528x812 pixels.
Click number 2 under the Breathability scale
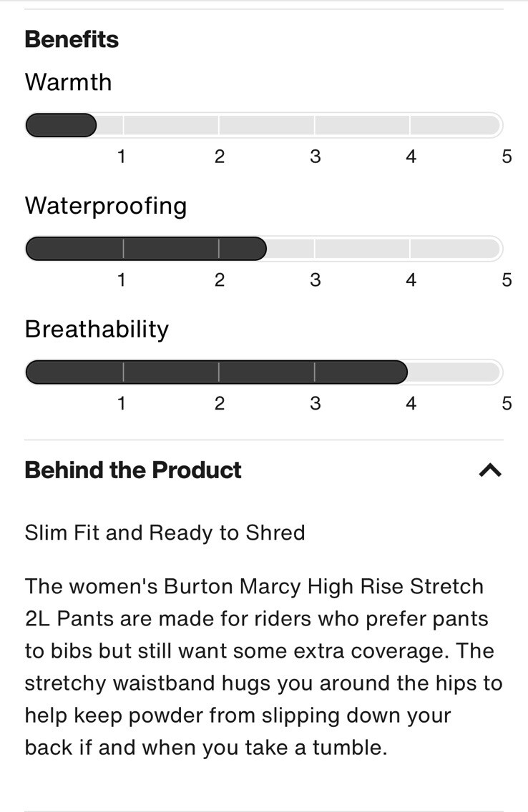click(219, 403)
